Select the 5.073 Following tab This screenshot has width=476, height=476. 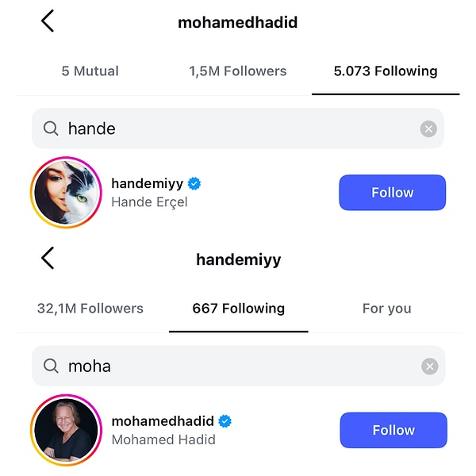386,71
